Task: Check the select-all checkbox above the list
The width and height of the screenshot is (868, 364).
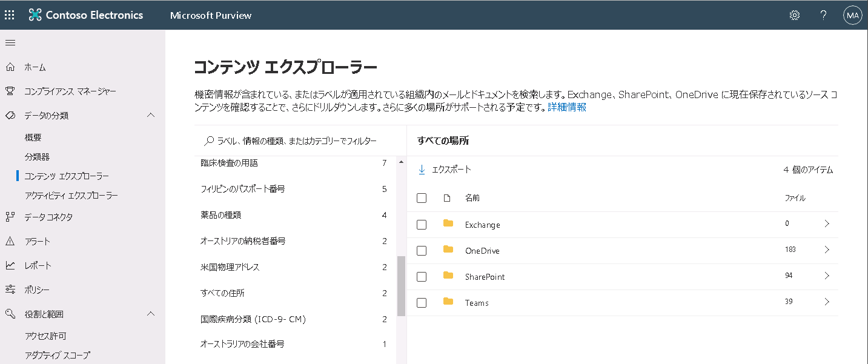Action: (x=422, y=197)
